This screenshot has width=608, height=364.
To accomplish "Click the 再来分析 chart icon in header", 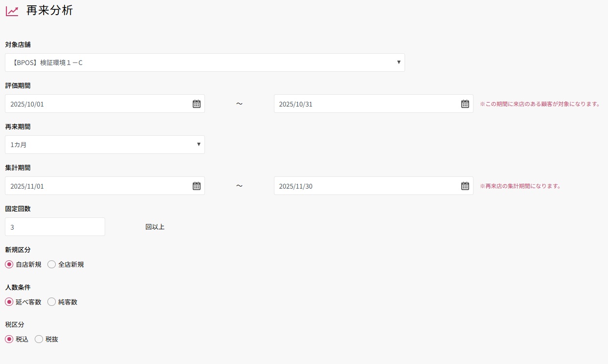I will (12, 11).
